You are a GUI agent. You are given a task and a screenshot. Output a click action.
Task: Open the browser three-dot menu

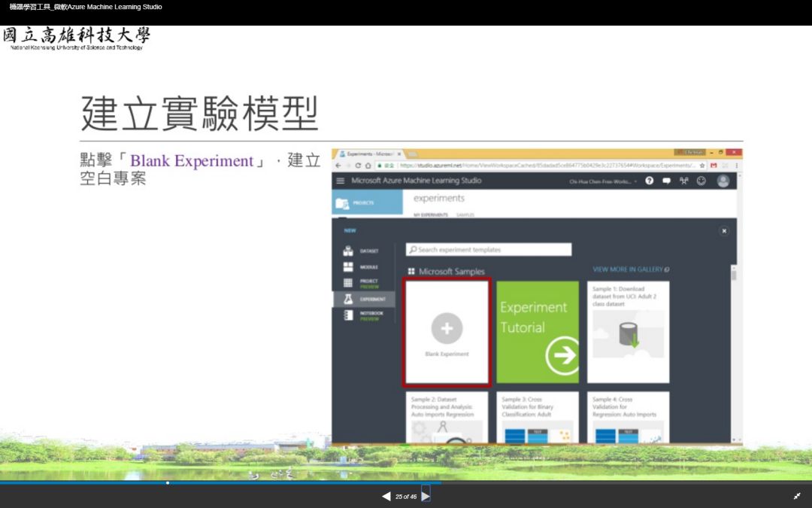[x=736, y=166]
